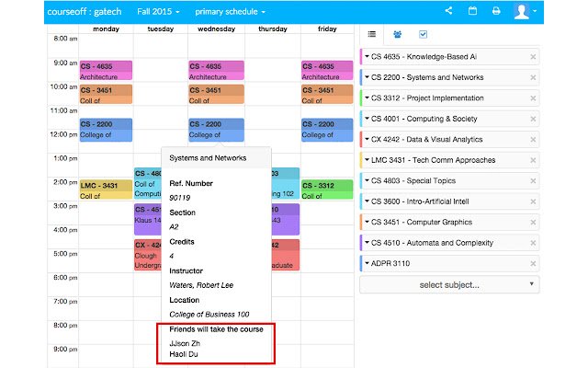Open the Fall 2015 term dropdown
Viewport: 588px width, 368px height.
[158, 12]
